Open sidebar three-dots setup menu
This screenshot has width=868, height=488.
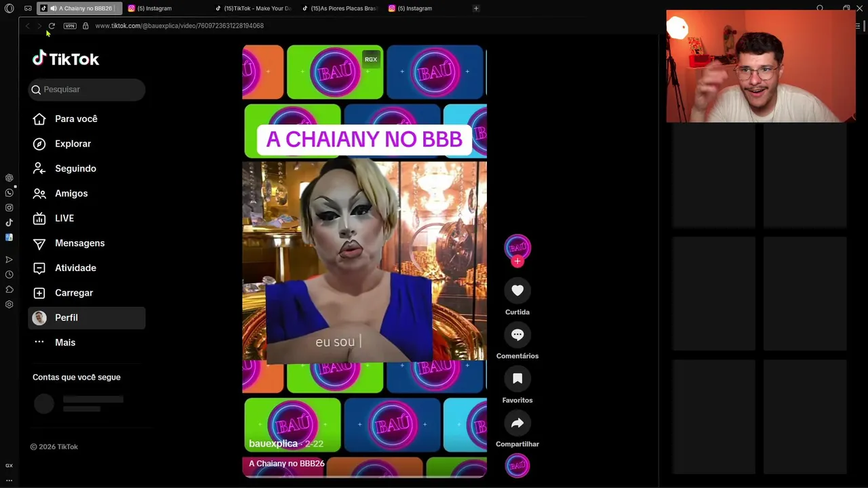coord(9,480)
